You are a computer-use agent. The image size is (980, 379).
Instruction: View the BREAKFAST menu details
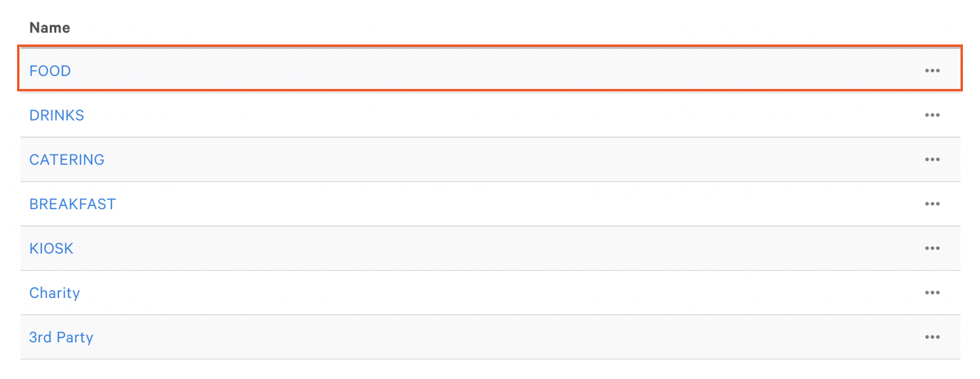coord(73,204)
